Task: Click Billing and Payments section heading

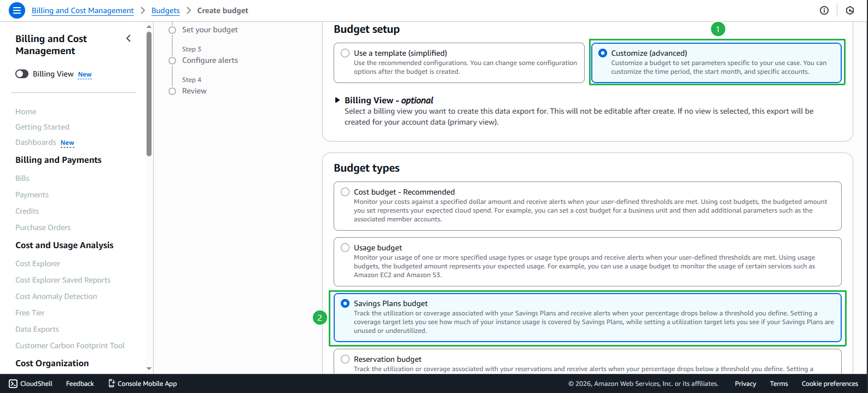Action: coord(59,160)
